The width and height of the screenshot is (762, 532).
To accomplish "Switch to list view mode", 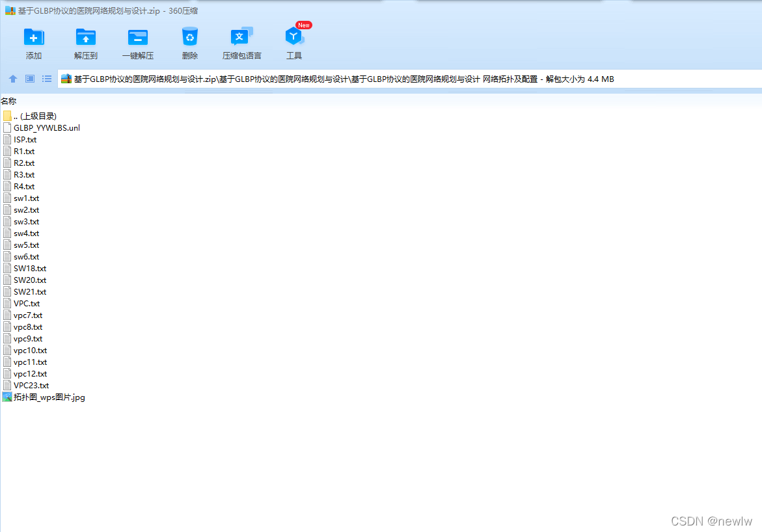I will (x=47, y=79).
